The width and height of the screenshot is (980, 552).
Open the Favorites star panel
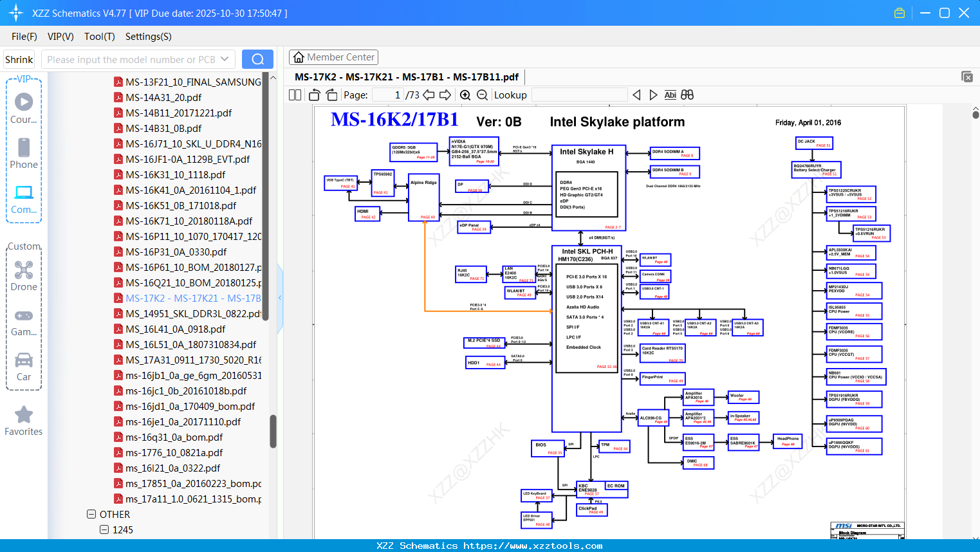tap(24, 421)
